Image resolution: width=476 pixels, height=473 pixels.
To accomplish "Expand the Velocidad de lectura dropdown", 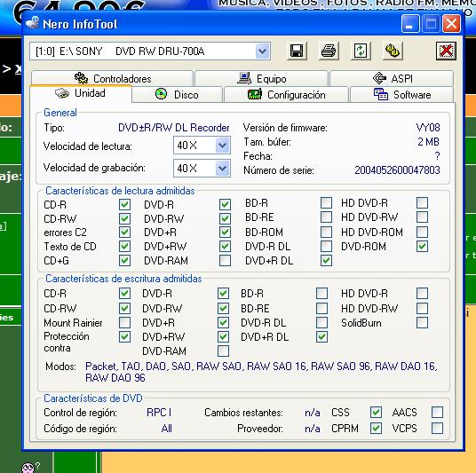I will [x=223, y=146].
